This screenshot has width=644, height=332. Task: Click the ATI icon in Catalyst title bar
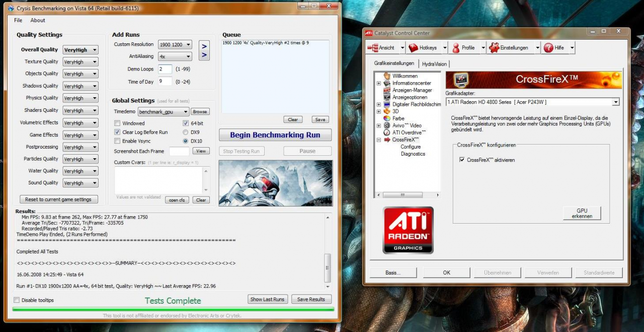[369, 33]
